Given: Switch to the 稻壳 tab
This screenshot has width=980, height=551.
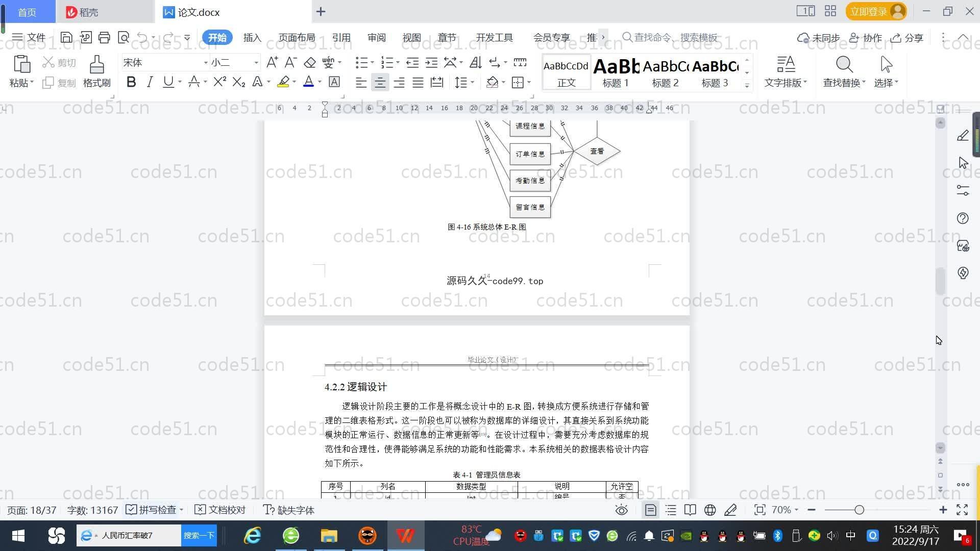Looking at the screenshot, I should click(x=105, y=12).
